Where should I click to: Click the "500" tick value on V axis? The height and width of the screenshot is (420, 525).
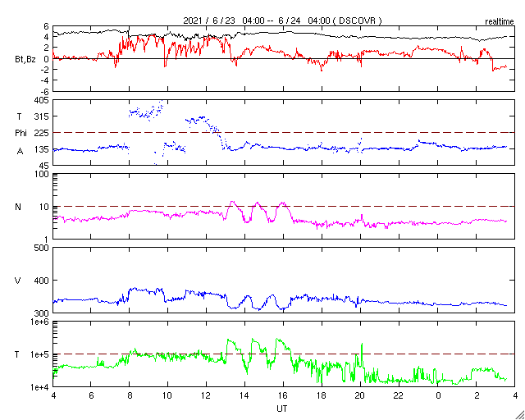42,249
